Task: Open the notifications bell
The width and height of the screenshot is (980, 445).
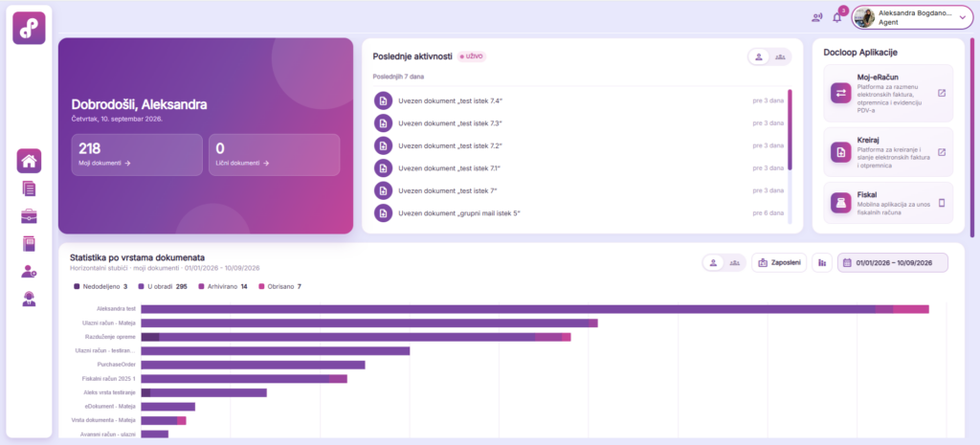Action: coord(837,17)
